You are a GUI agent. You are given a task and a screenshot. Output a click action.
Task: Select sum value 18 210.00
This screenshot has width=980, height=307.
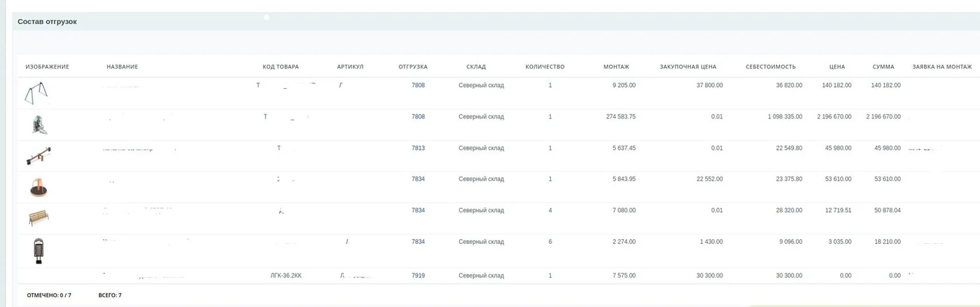(888, 242)
